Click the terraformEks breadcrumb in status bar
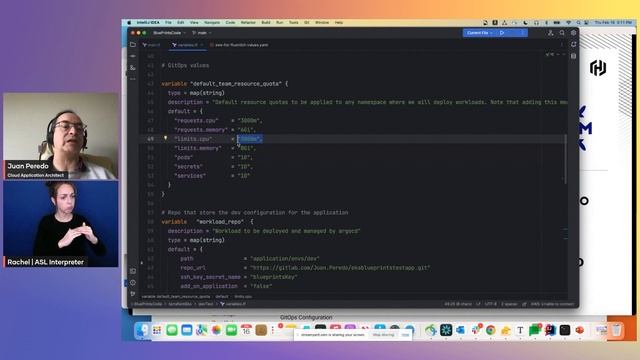This screenshot has width=640, height=360. pos(180,304)
